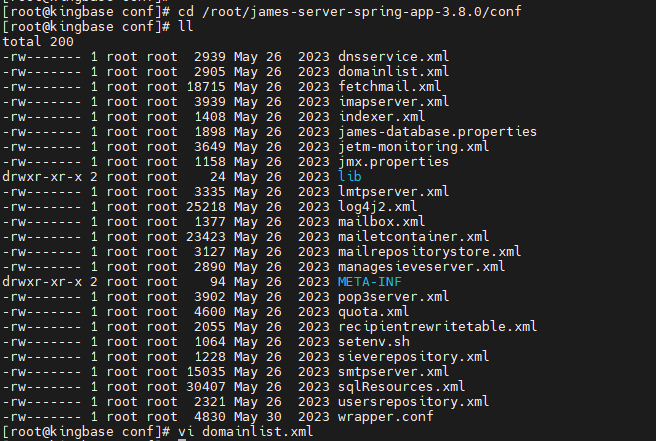The width and height of the screenshot is (656, 441).
Task: Place cursor on the vi domainlist.xml command
Action: click(244, 431)
